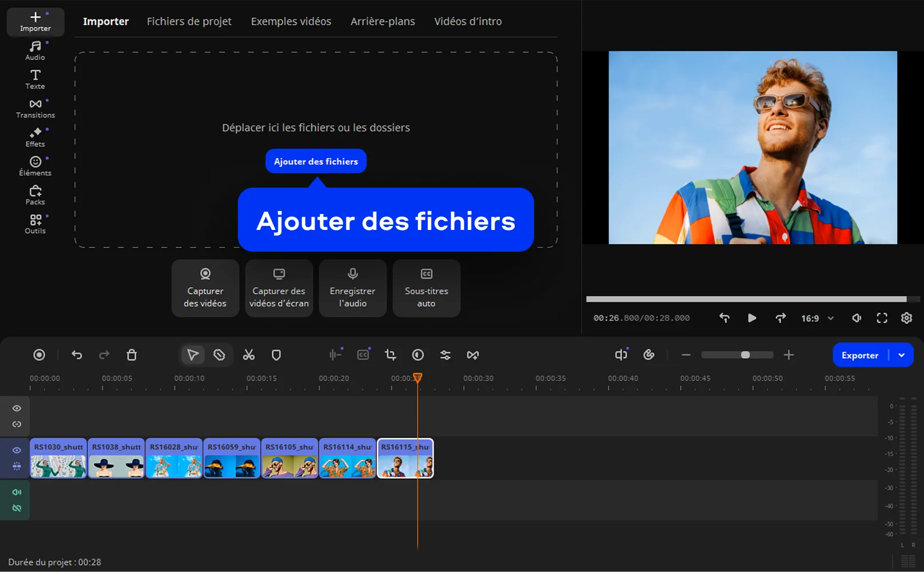
Task: Mute the audio track speaker toggle
Action: click(17, 492)
